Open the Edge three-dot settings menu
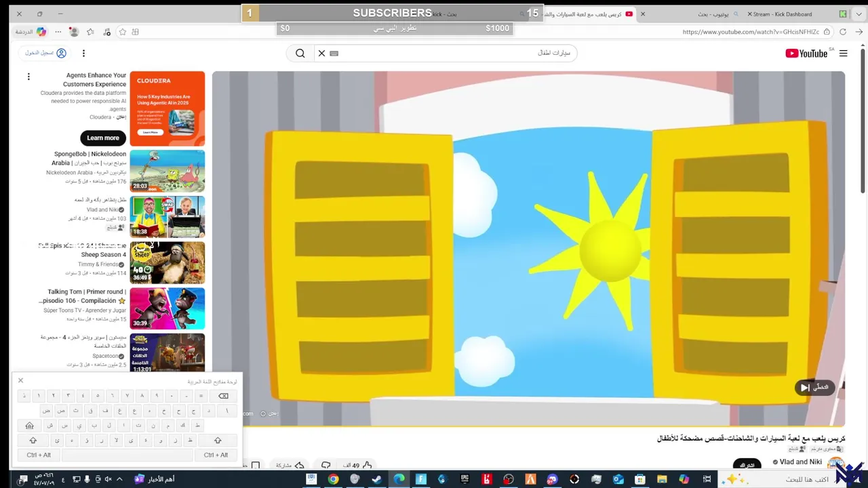Image resolution: width=868 pixels, height=488 pixels. 58,32
